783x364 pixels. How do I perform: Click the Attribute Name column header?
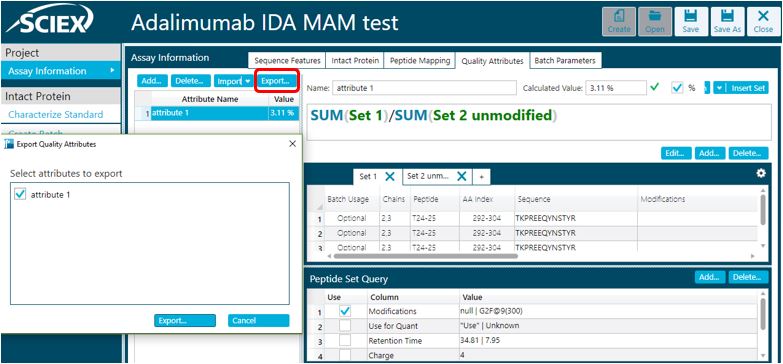click(210, 99)
